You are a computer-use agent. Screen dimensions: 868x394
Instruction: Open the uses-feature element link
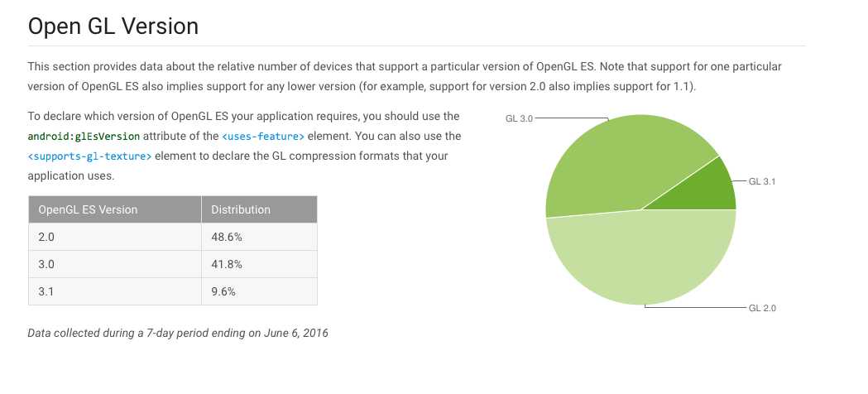(263, 136)
